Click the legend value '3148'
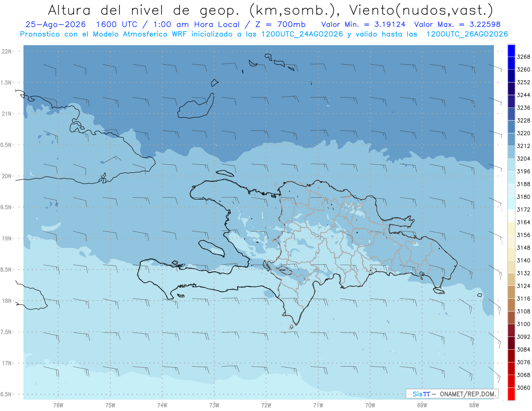532x411 pixels. 524,248
